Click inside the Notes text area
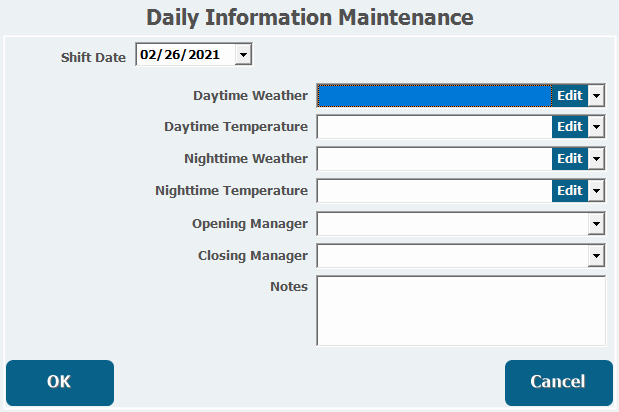The width and height of the screenshot is (619, 412). (x=461, y=311)
